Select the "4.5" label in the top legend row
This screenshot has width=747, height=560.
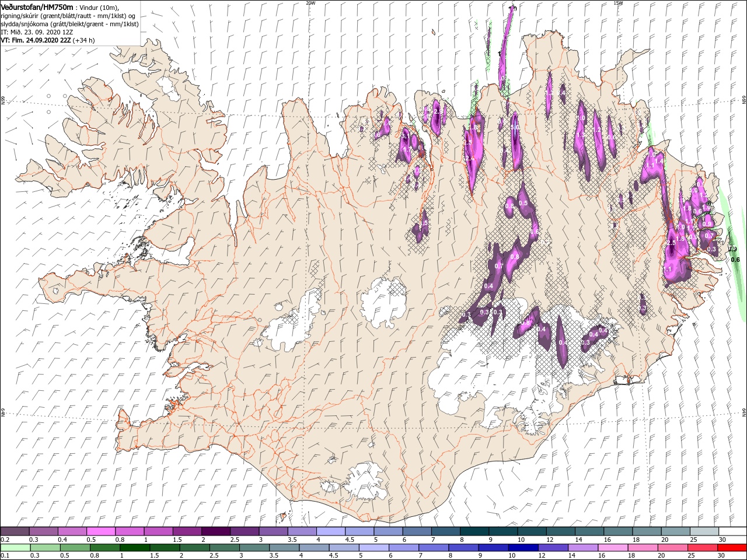coord(350,540)
